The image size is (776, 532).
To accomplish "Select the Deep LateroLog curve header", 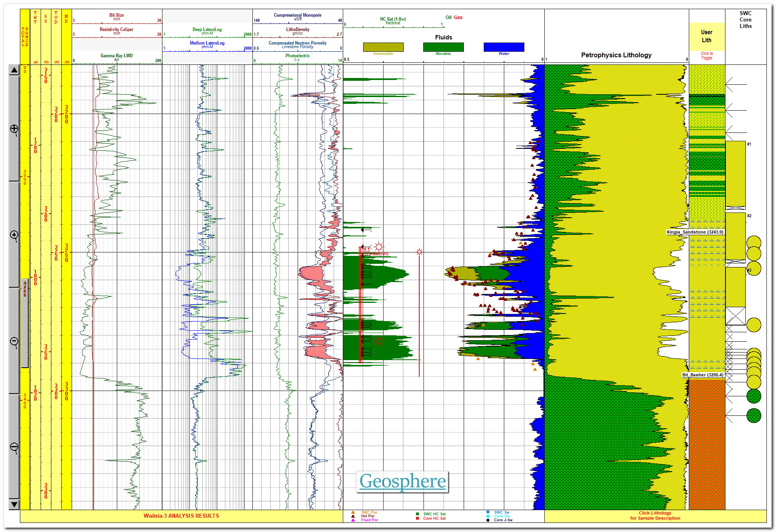I will (x=207, y=29).
